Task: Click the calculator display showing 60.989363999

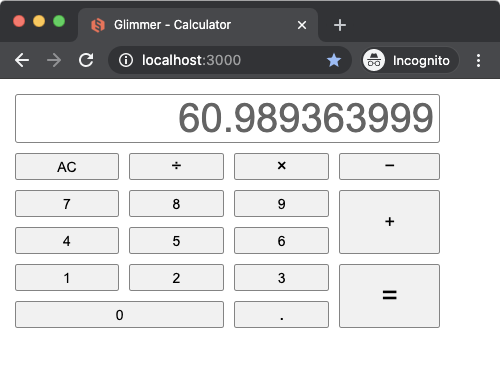Action: tap(227, 119)
